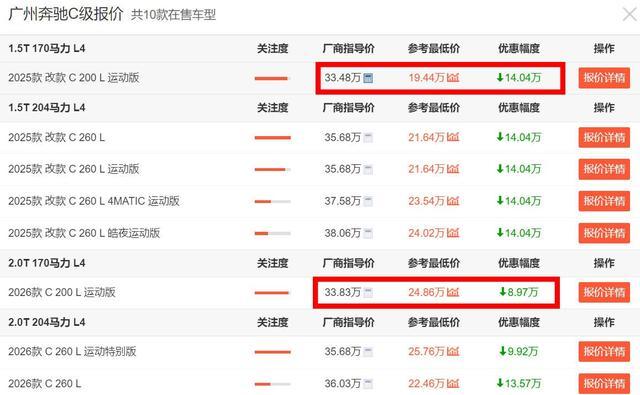The height and width of the screenshot is (395, 640).
Task: Open calculator icon beside 33.48万 price
Action: 368,78
